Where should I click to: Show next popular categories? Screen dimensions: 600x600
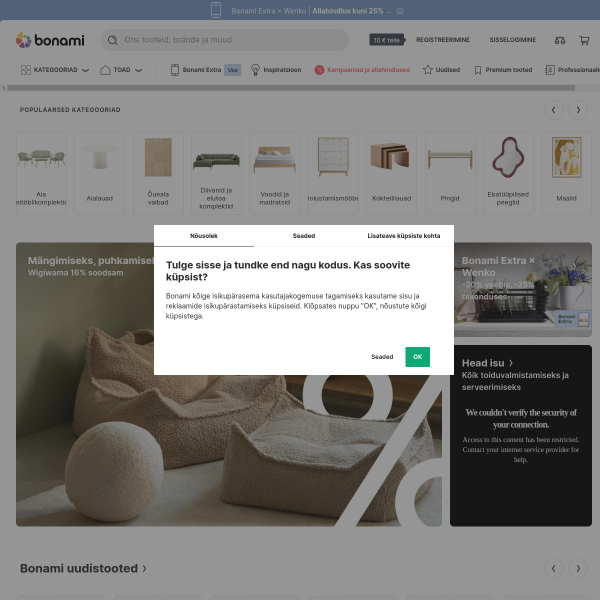(x=578, y=110)
